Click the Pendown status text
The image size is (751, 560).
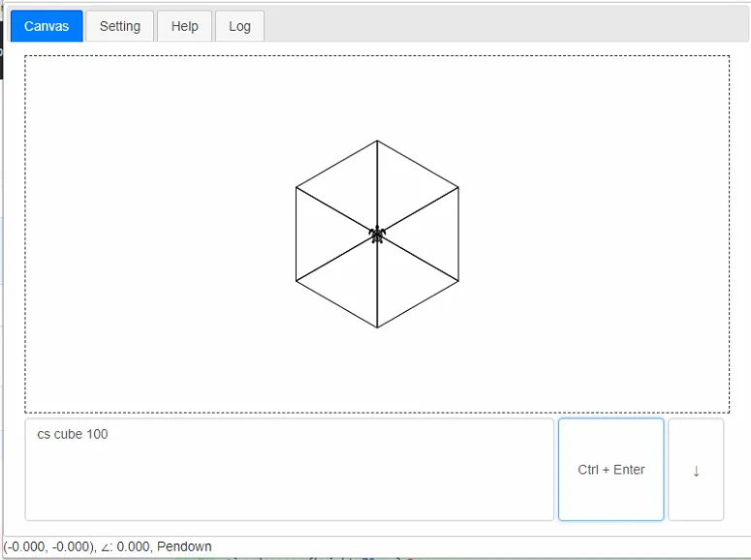(x=184, y=546)
